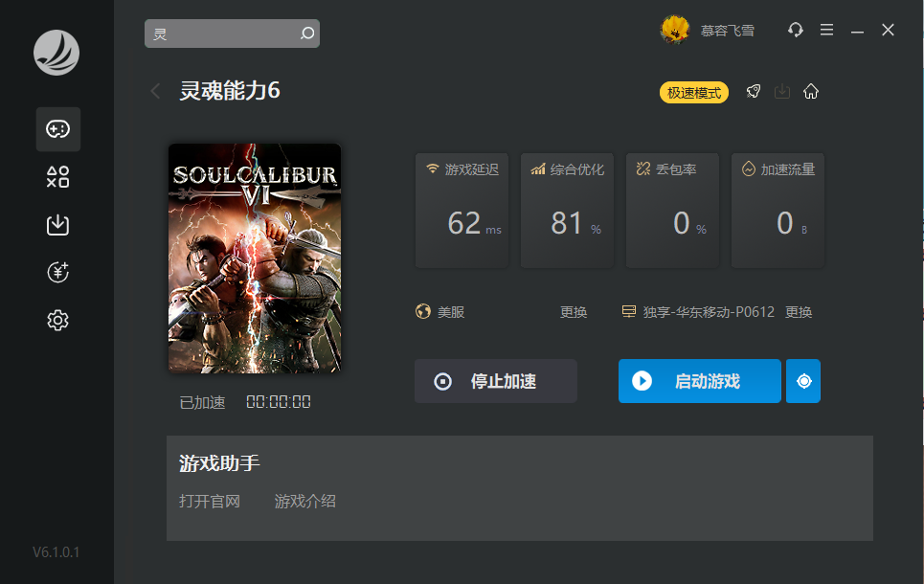Click the target icon beside 启动游戏
The height and width of the screenshot is (584, 924).
(803, 381)
